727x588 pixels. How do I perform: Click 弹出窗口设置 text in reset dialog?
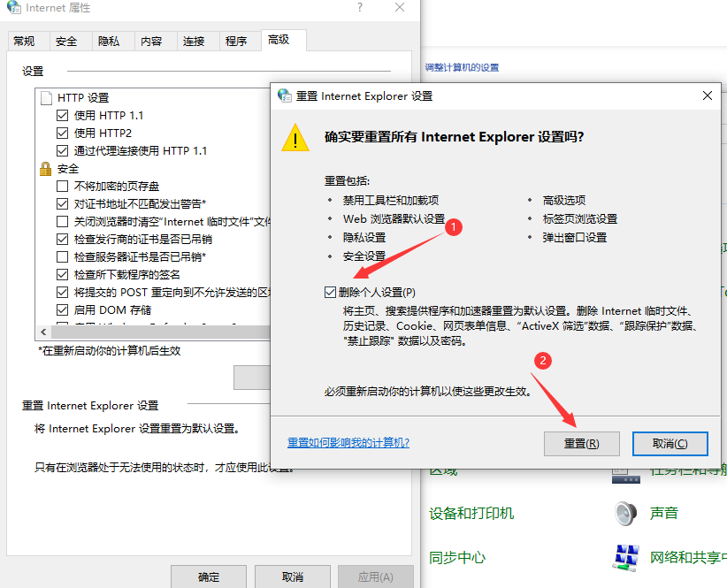point(575,237)
